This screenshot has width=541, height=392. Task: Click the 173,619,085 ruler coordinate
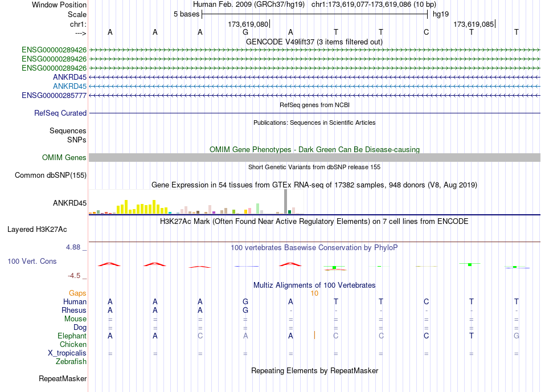point(473,24)
